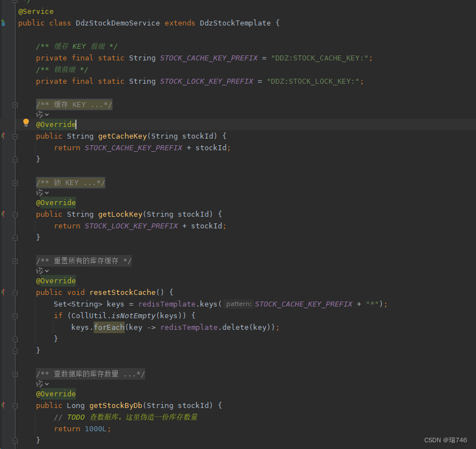This screenshot has height=449, width=476.
Task: Click rendered-doc icon below 缓存 KEY comment
Action: [40, 114]
